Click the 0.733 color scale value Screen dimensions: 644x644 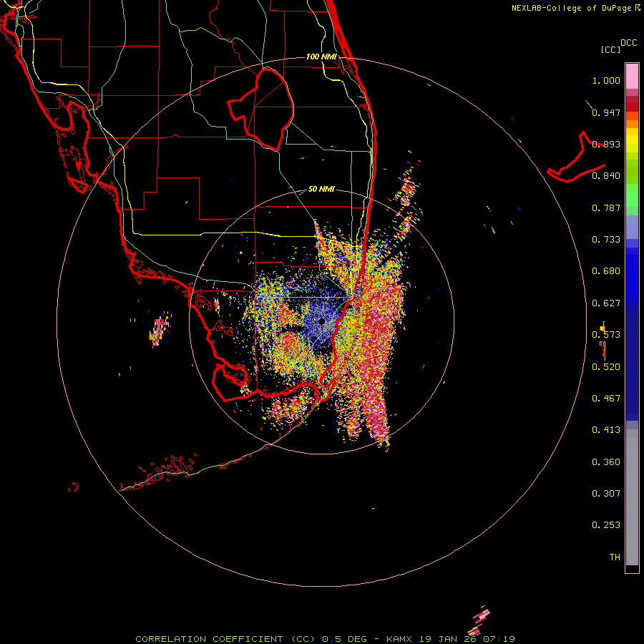tap(606, 240)
